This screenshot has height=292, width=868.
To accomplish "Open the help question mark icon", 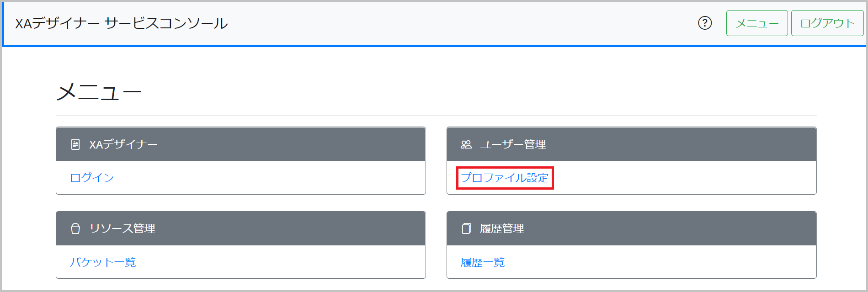I will click(705, 23).
